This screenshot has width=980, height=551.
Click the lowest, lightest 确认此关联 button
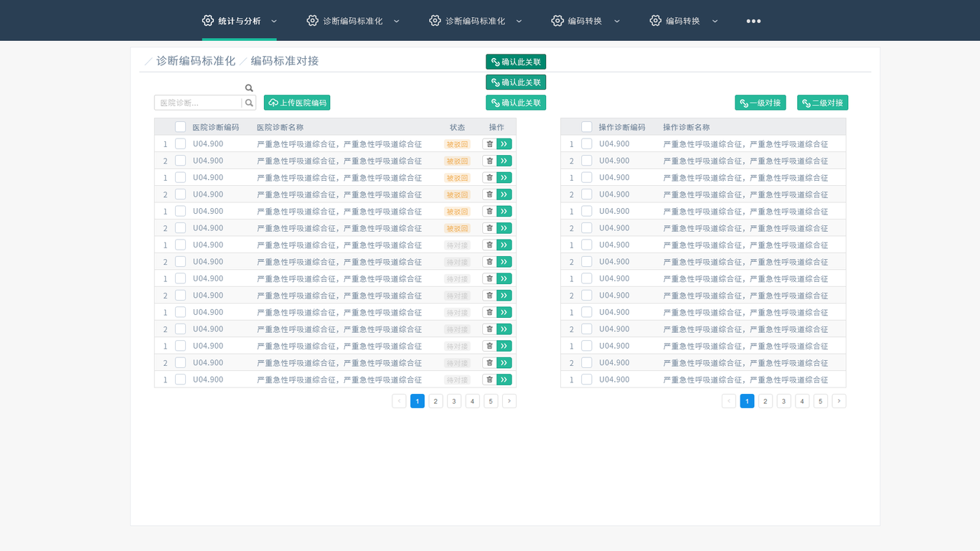pos(516,103)
